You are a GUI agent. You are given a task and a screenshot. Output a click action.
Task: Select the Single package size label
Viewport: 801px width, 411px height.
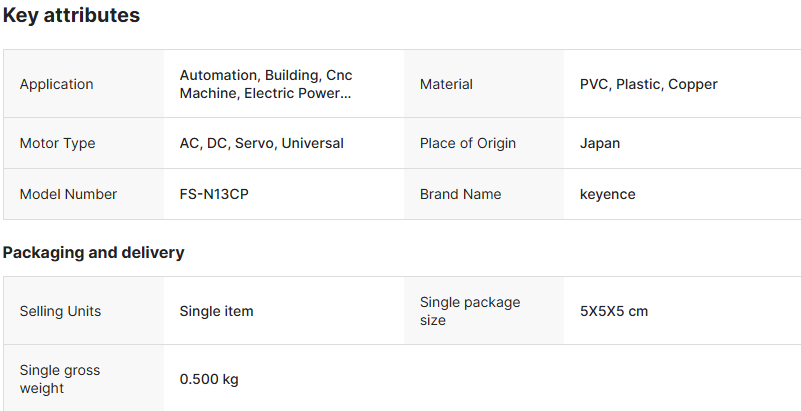coord(470,311)
